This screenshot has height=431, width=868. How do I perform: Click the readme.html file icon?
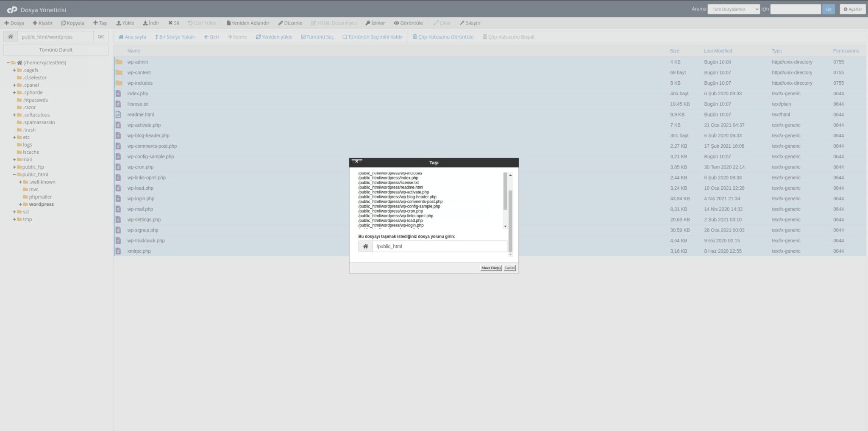point(118,114)
